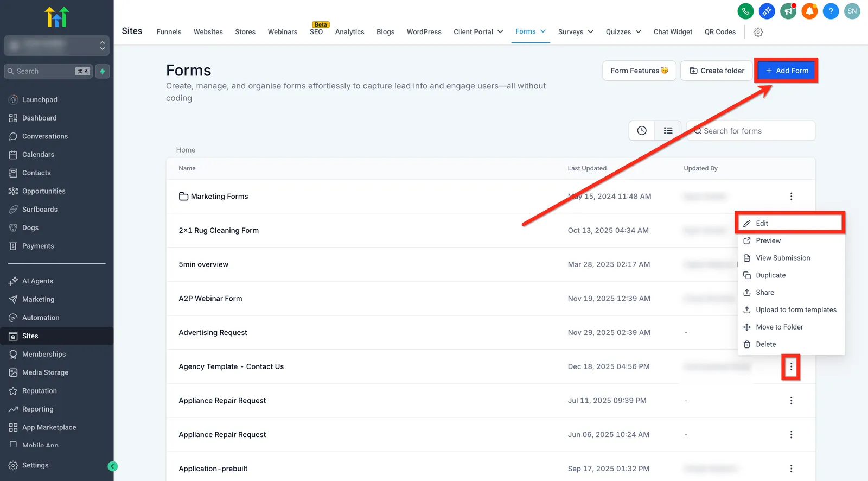Open the megaphone announcements icon
868x481 pixels.
(x=788, y=11)
